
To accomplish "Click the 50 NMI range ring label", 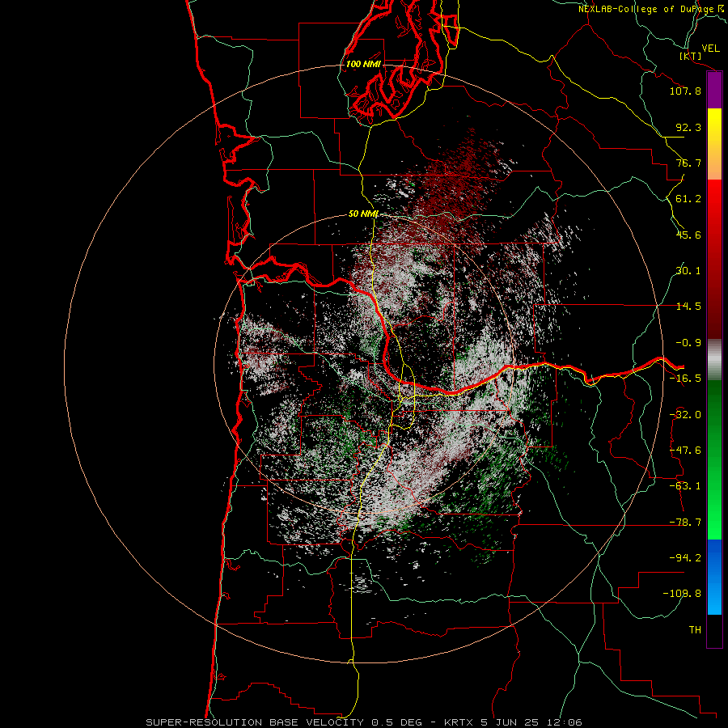I will 363,214.
